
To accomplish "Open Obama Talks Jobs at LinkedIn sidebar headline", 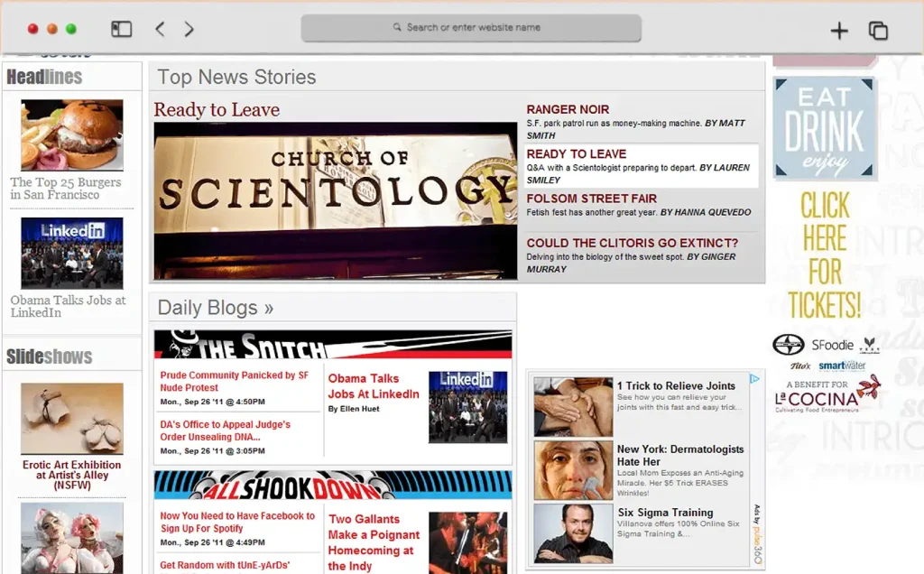I will click(68, 307).
